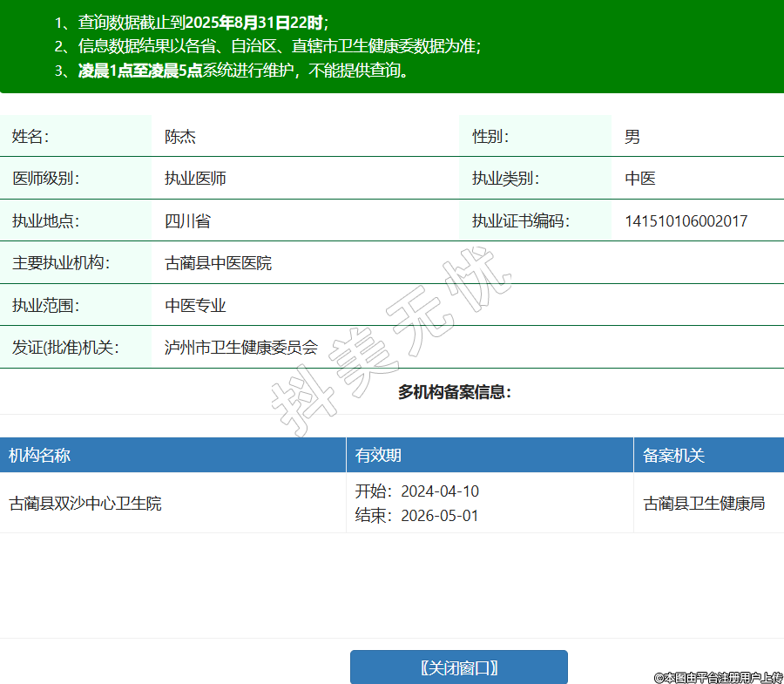The width and height of the screenshot is (784, 684).
Task: Click the 备案机关 column header
Action: tap(673, 456)
